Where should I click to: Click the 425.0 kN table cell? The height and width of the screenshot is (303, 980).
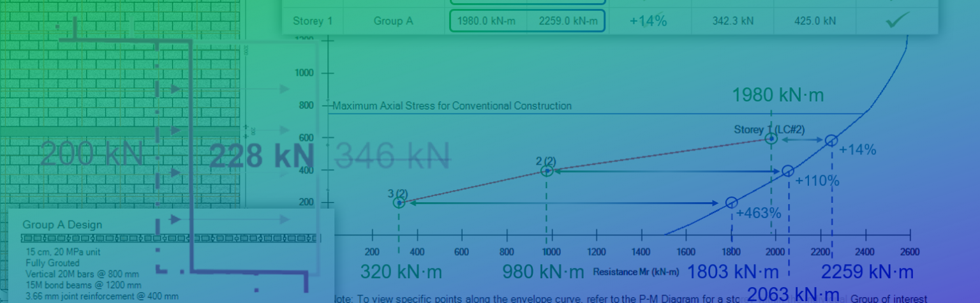(x=815, y=21)
